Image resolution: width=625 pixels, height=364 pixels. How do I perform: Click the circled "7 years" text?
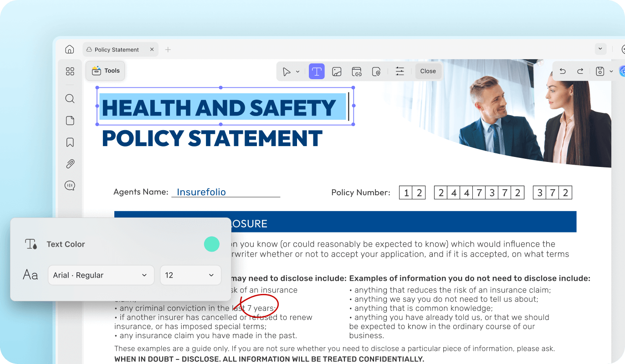coord(261,308)
